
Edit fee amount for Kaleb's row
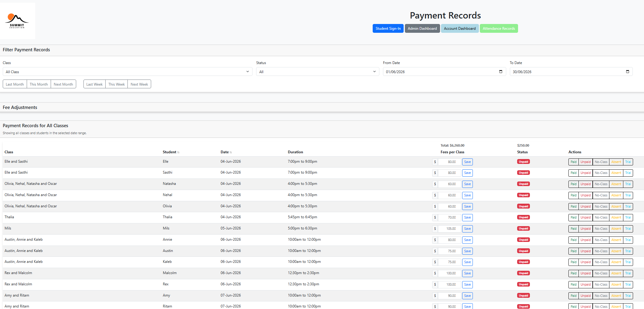[x=449, y=262]
